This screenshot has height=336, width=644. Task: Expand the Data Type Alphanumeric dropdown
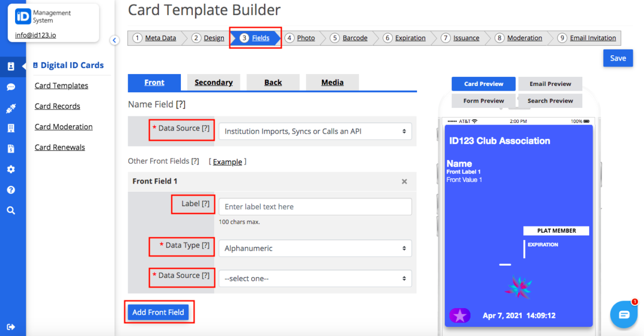(x=315, y=249)
